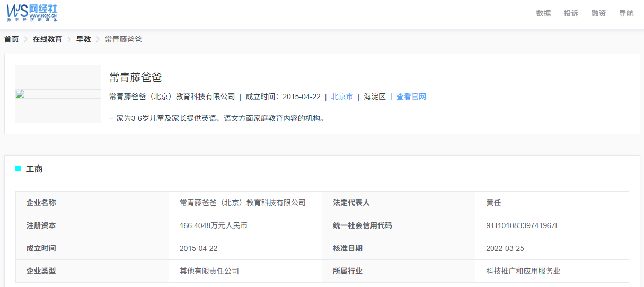The image size is (644, 287).
Task: Click the 网经社 logo
Action: click(x=32, y=13)
